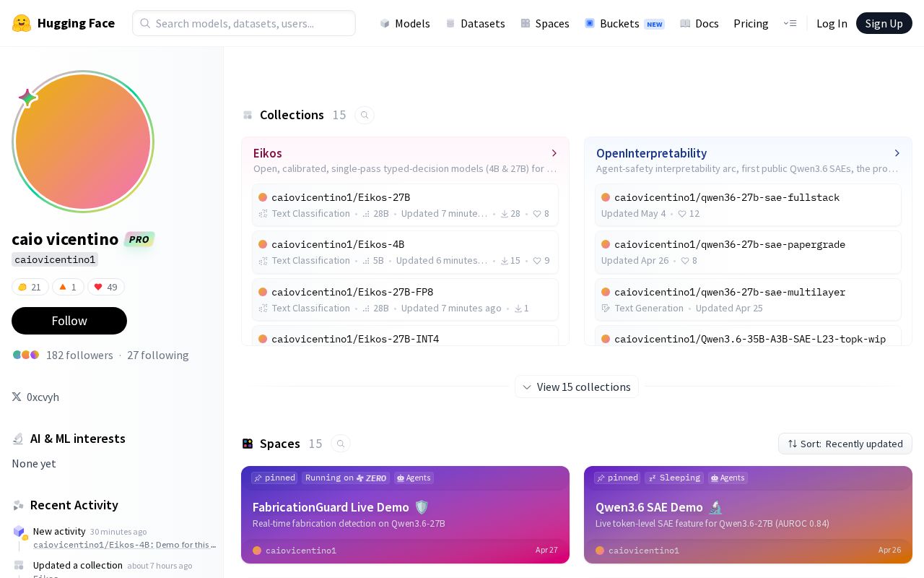This screenshot has width=924, height=578.
Task: Go to Spaces in top navigation
Action: pyautogui.click(x=545, y=23)
